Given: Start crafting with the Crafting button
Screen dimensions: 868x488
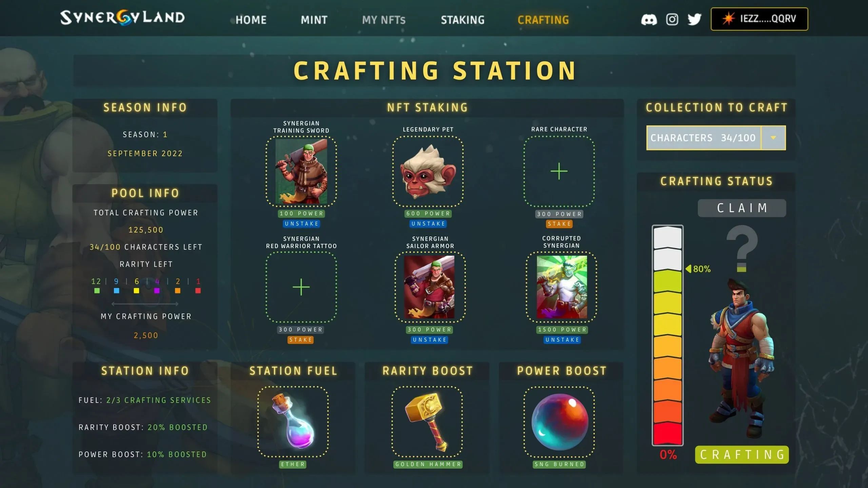Looking at the screenshot, I should point(742,454).
